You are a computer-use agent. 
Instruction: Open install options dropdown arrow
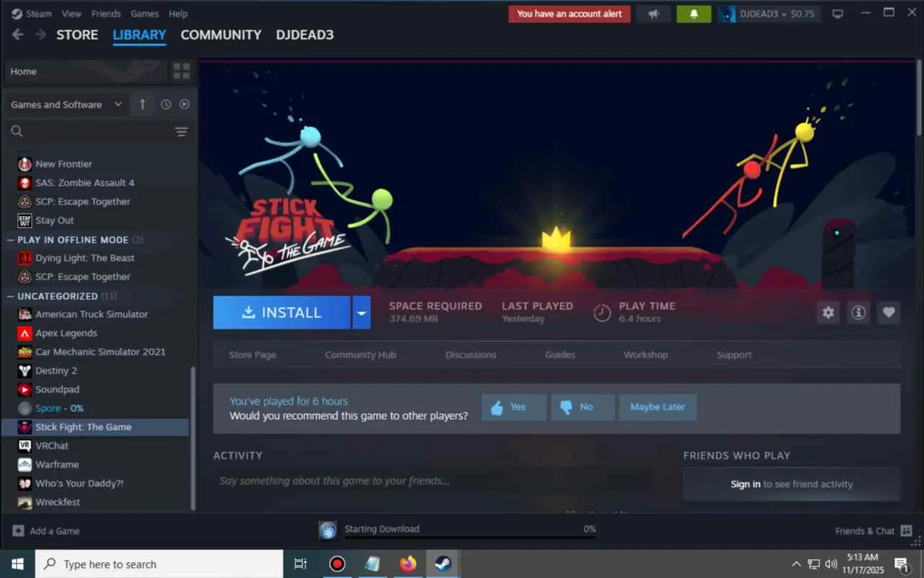point(362,313)
